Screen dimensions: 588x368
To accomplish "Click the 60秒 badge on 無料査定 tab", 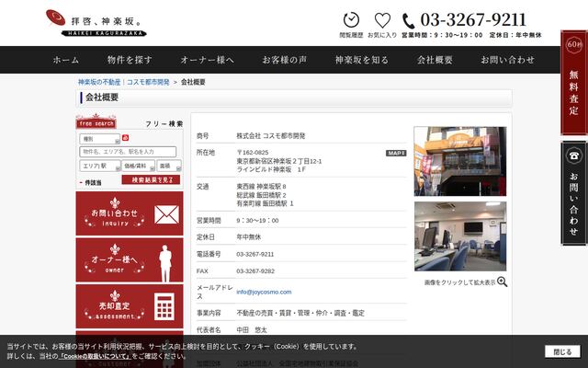I will (573, 44).
